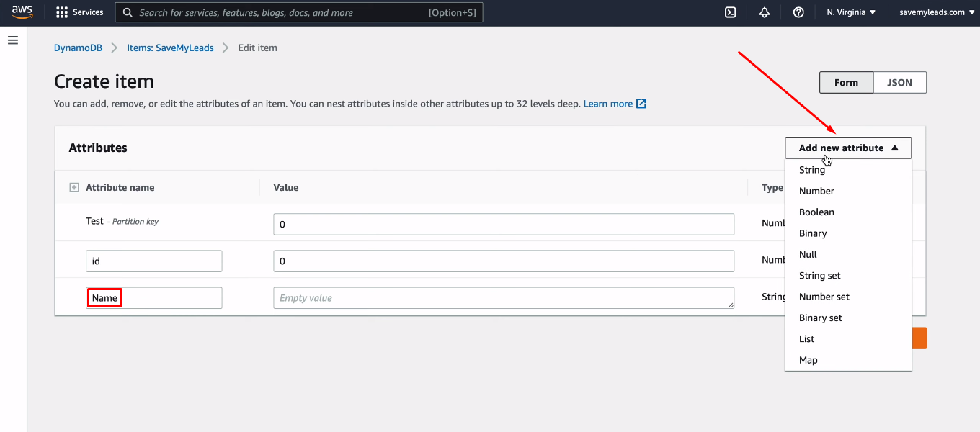Image resolution: width=980 pixels, height=432 pixels.
Task: Click the Attribute name column header
Action: pyautogui.click(x=120, y=187)
